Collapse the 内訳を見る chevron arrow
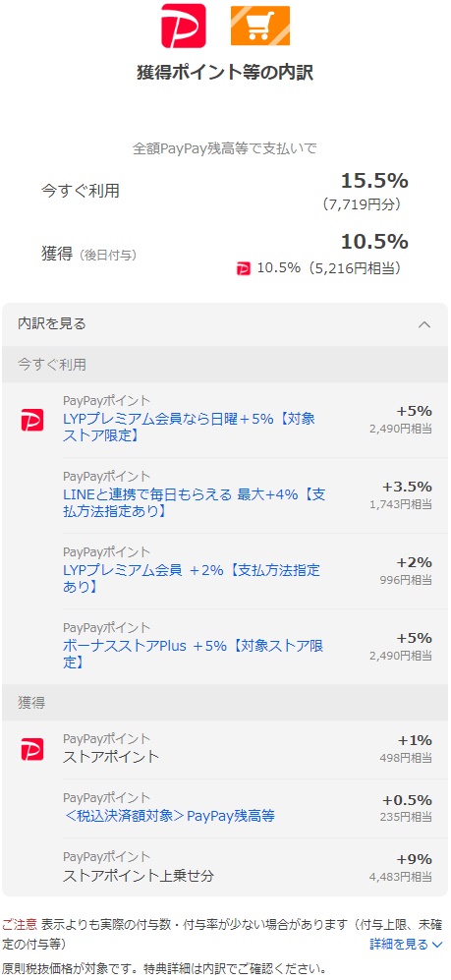Screen dimensions: 451x980 coord(424,324)
